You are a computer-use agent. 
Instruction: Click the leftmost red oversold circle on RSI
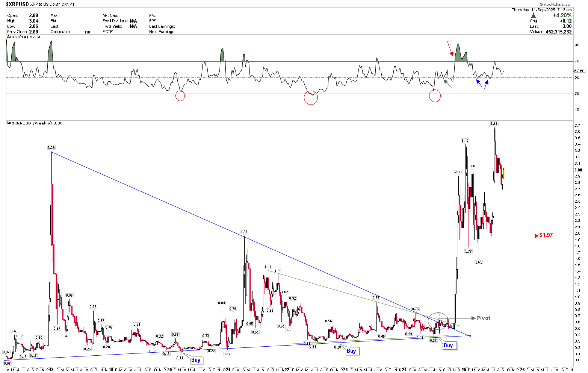point(180,96)
